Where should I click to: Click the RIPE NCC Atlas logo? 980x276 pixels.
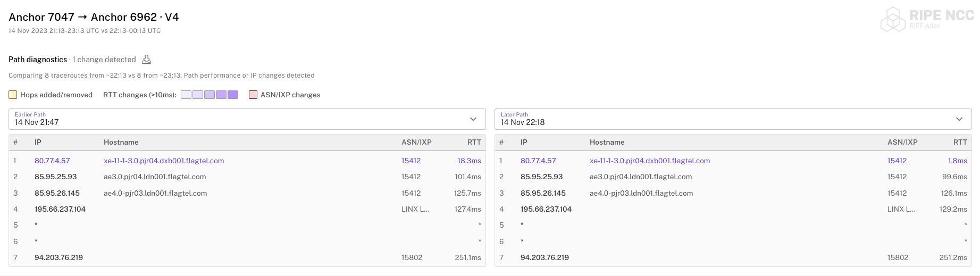pyautogui.click(x=927, y=20)
